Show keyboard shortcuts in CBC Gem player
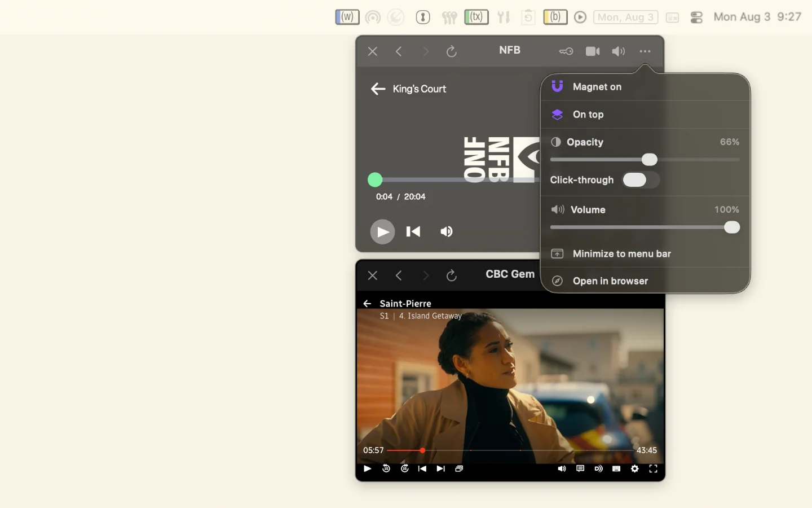The width and height of the screenshot is (812, 508). tap(616, 468)
